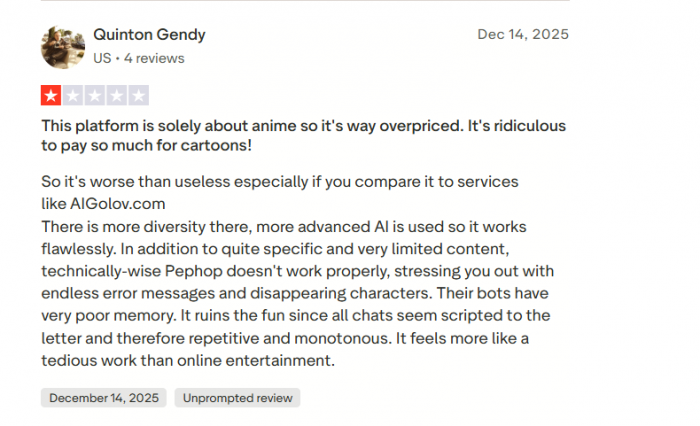Click the filled red first rating star

tap(50, 96)
